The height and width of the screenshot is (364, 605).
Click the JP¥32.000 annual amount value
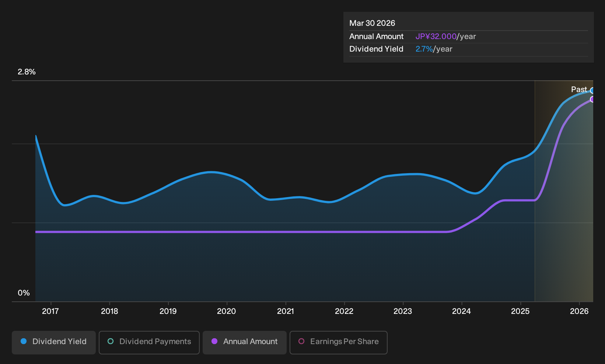click(x=436, y=36)
